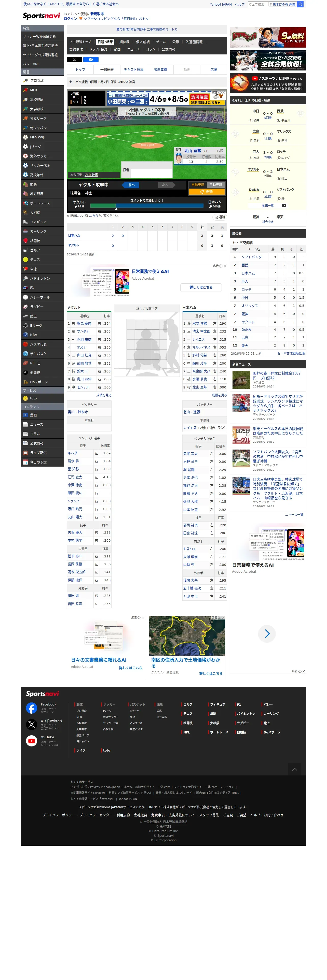The image size is (327, 980).
Task: Open the footer Facebook page icon
Action: click(31, 708)
